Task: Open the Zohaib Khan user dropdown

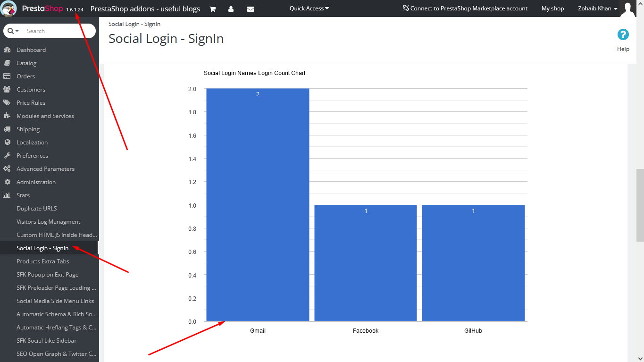Action: 598,8
